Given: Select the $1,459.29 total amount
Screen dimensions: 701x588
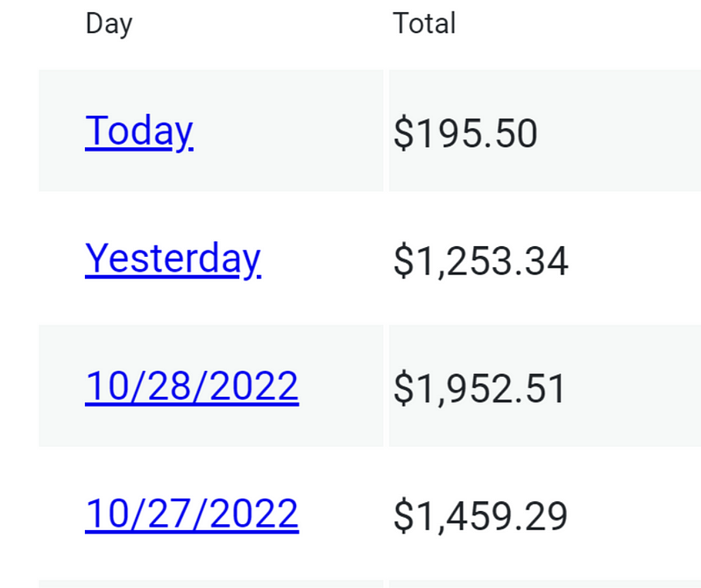Looking at the screenshot, I should [x=480, y=515].
